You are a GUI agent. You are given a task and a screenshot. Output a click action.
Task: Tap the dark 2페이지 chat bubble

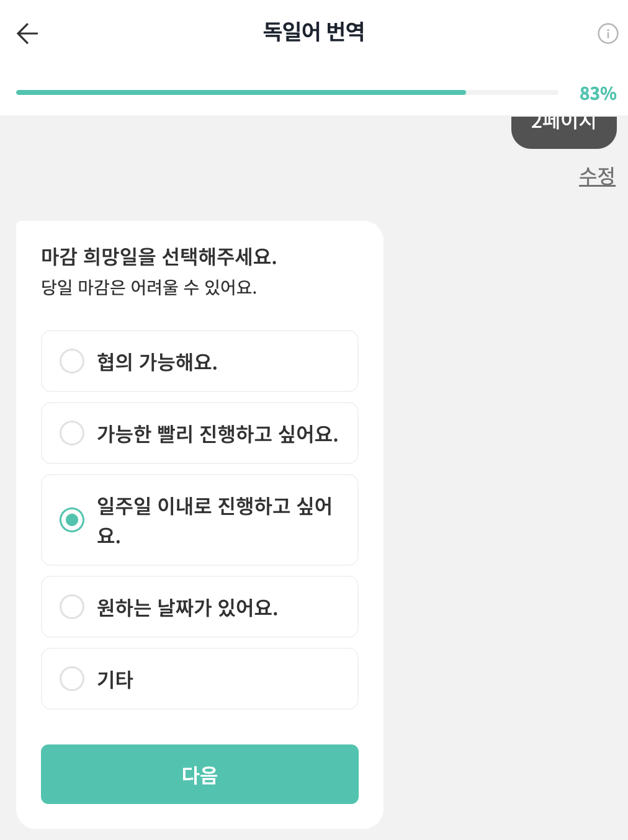(x=563, y=132)
